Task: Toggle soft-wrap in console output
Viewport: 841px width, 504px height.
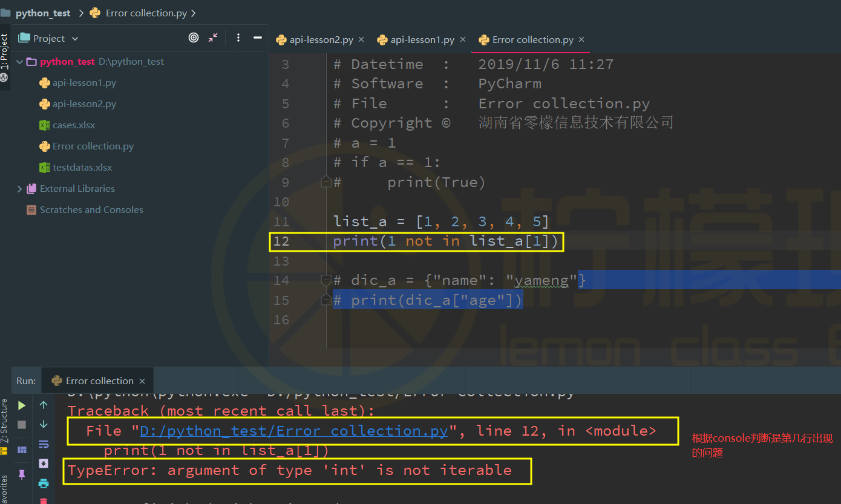Action: 44,444
